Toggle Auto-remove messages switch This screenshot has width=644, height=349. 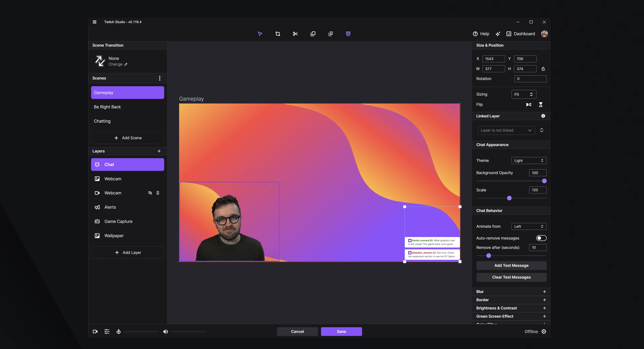(x=541, y=238)
